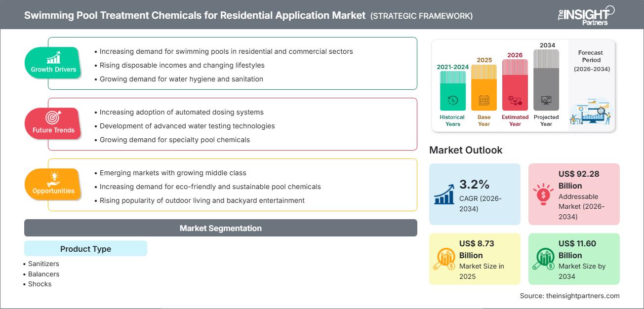Click the Estimated Year gear icon
Screen dimensions: 644x309
(515, 101)
